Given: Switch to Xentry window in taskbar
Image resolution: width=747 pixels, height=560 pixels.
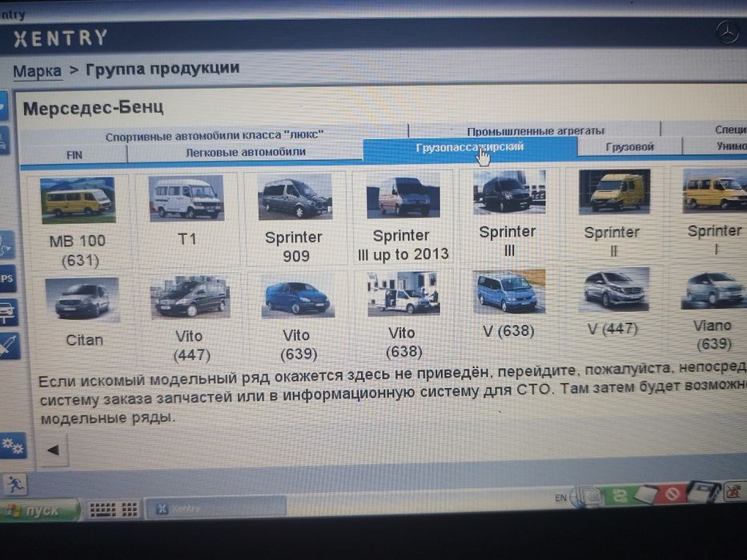Looking at the screenshot, I should [215, 508].
